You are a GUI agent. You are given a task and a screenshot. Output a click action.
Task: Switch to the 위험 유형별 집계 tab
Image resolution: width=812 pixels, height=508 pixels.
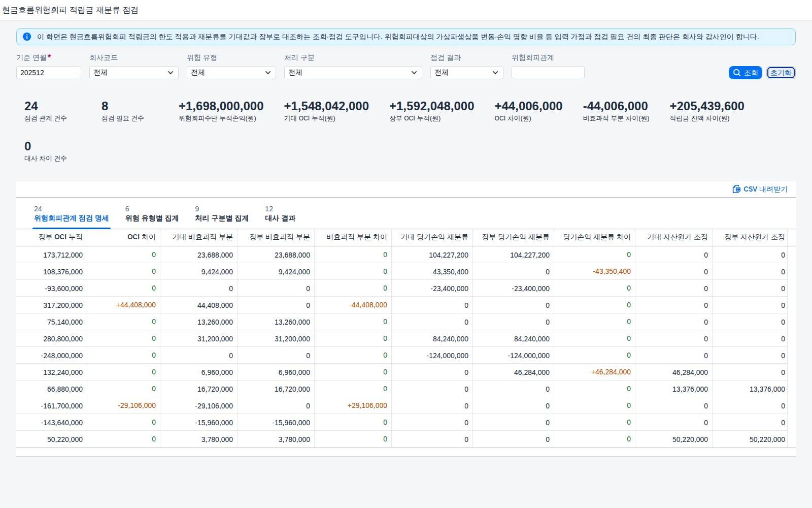point(152,214)
